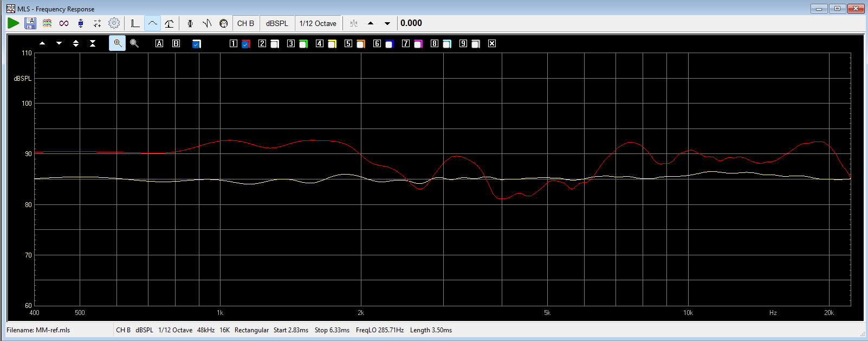Store curve to overlay slot 6
The width and height of the screenshot is (868, 341).
(377, 43)
